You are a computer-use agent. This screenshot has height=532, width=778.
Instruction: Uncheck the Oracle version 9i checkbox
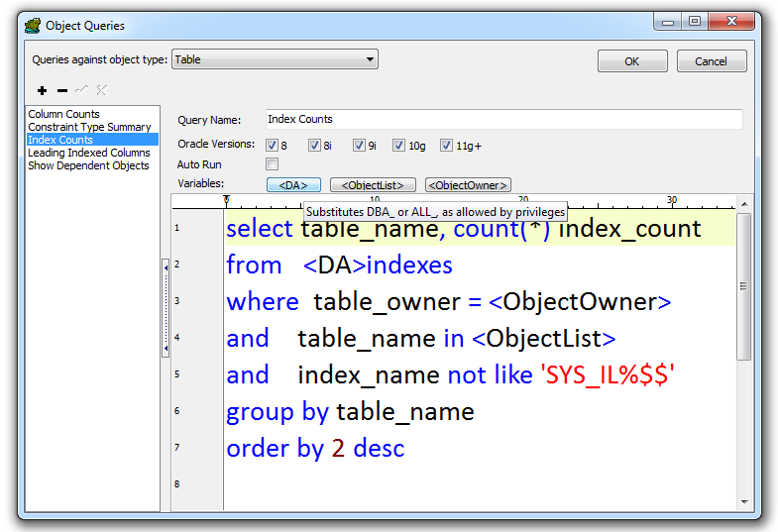(358, 146)
